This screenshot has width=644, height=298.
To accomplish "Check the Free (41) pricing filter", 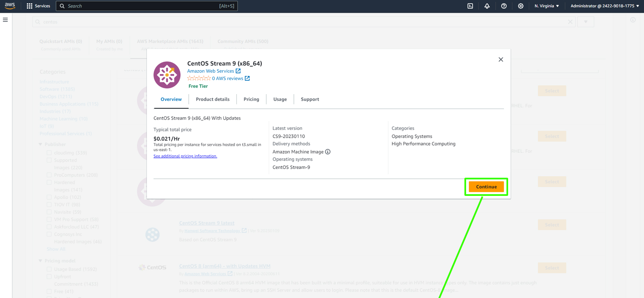I will 49,291.
